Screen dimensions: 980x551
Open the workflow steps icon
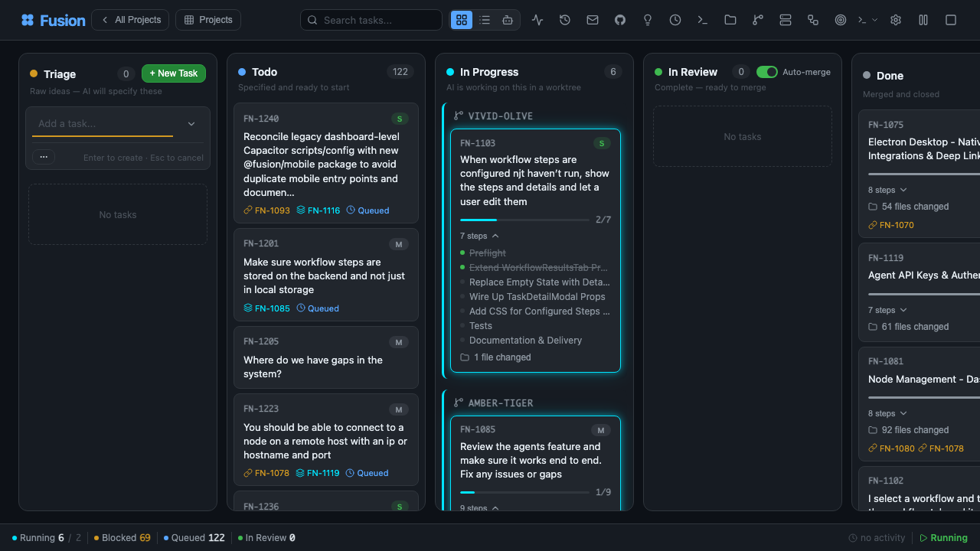(x=813, y=20)
